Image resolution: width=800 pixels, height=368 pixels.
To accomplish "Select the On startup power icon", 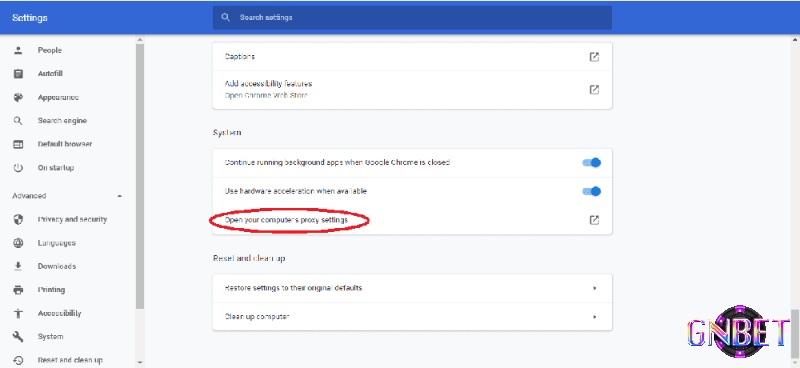I will [18, 168].
